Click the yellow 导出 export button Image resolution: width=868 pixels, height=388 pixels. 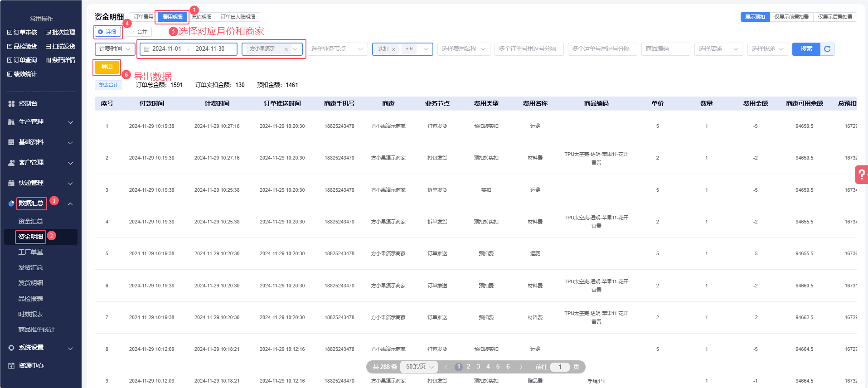coord(107,67)
